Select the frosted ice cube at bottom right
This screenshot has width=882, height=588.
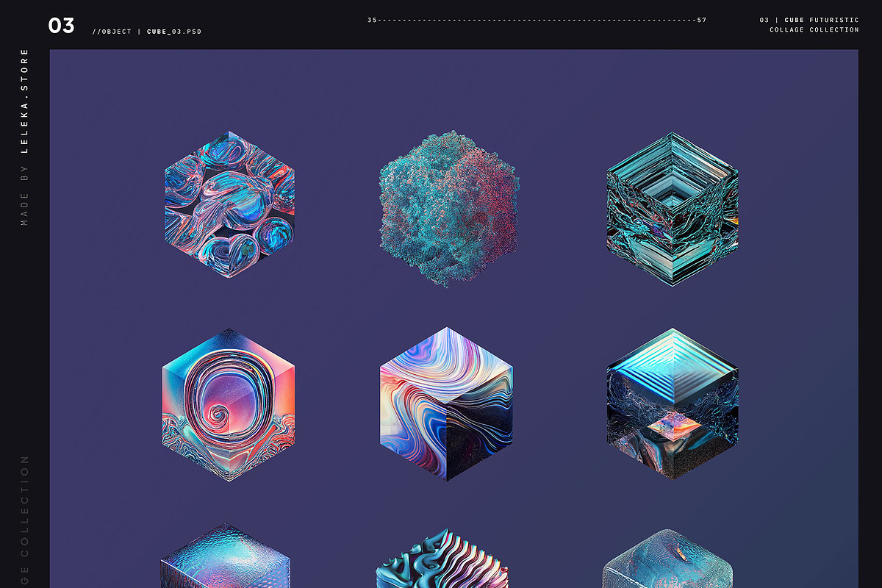pos(668,558)
